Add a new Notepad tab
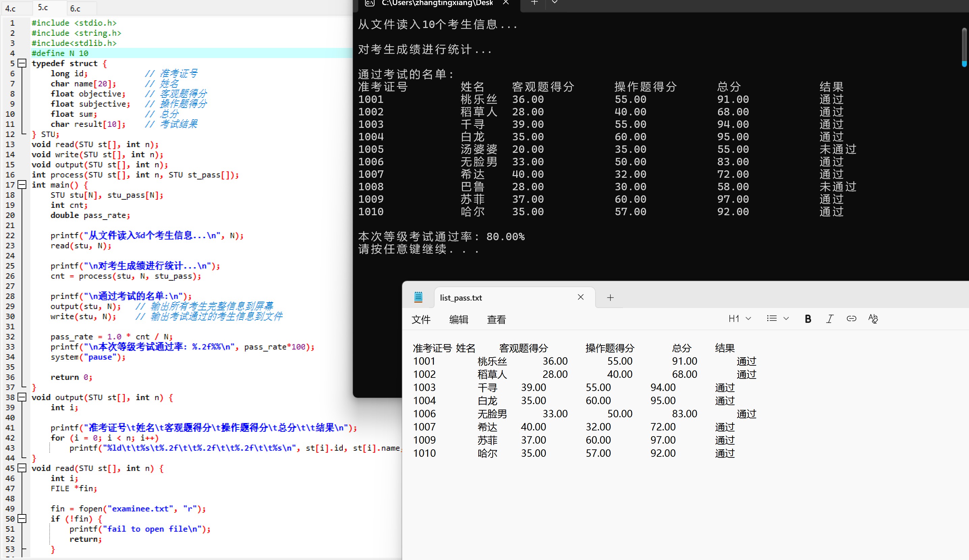Image resolution: width=969 pixels, height=560 pixels. coord(610,298)
